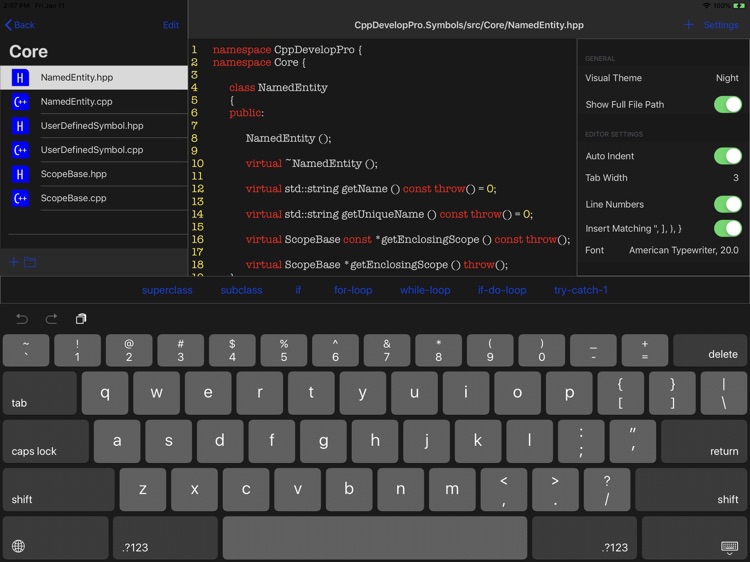
Task: Tap Edit in the file list header
Action: pyautogui.click(x=171, y=25)
